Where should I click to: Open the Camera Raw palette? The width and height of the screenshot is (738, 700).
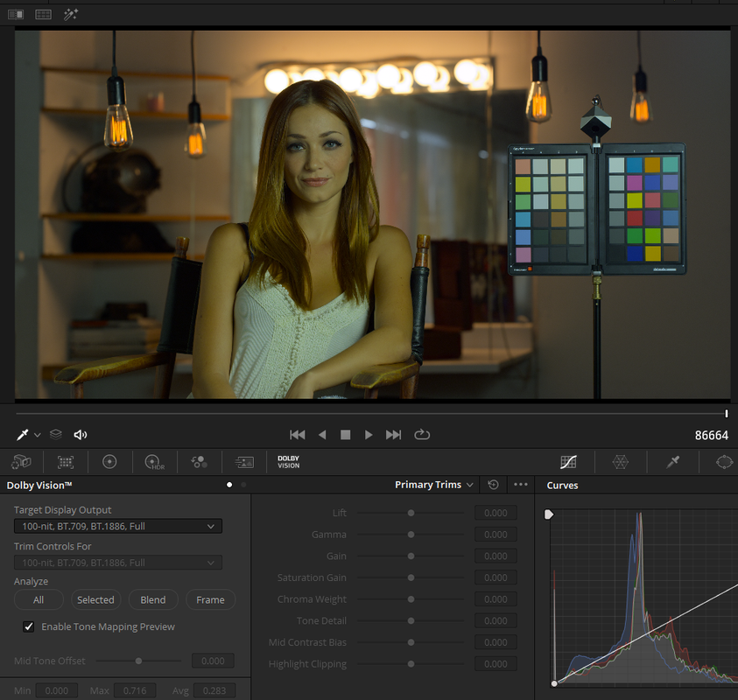[x=21, y=462]
